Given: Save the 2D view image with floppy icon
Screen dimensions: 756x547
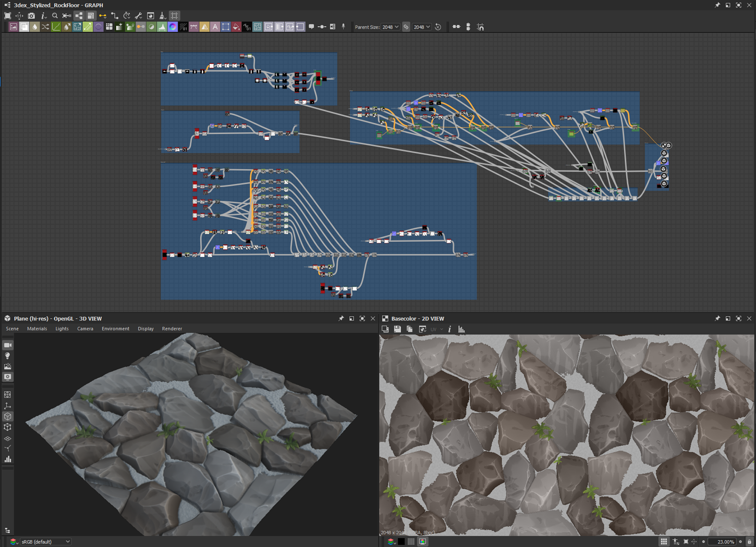Looking at the screenshot, I should [397, 329].
